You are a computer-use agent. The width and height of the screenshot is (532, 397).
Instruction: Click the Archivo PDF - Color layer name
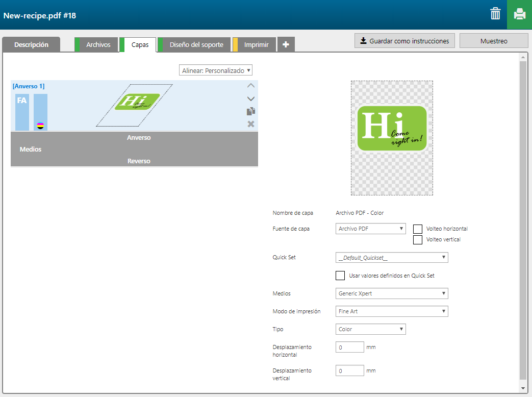[360, 213]
